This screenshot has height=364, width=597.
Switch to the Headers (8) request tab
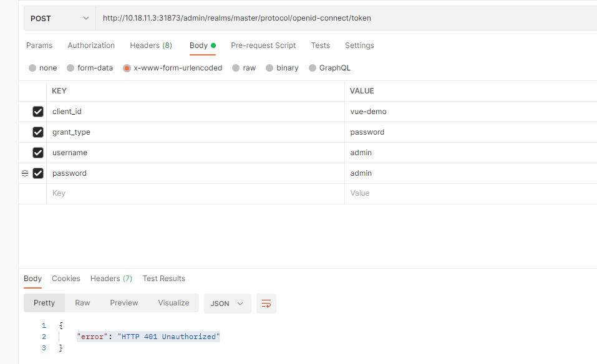click(150, 45)
